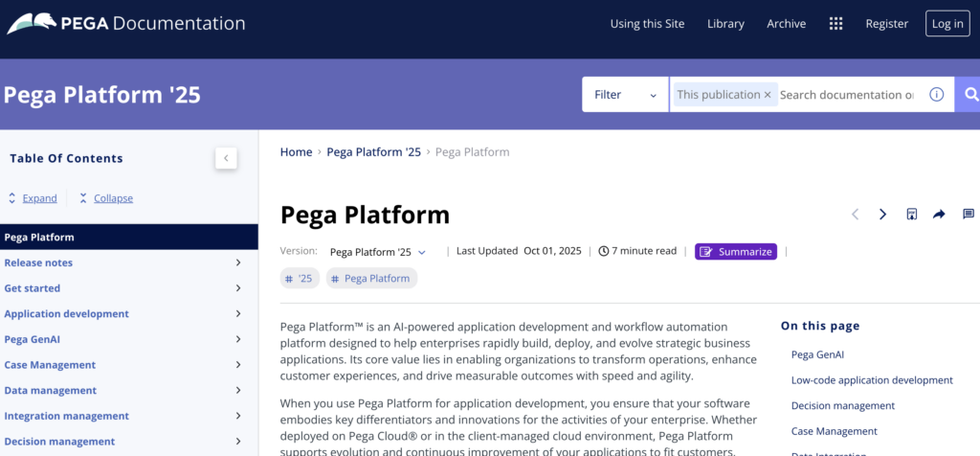
Task: Jump to Low-code application development section
Action: pyautogui.click(x=872, y=380)
